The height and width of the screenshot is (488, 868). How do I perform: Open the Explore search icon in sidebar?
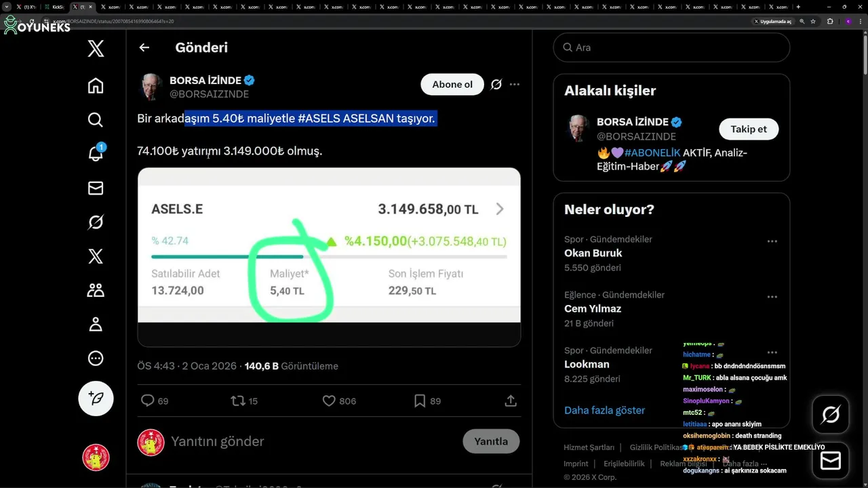coord(96,120)
